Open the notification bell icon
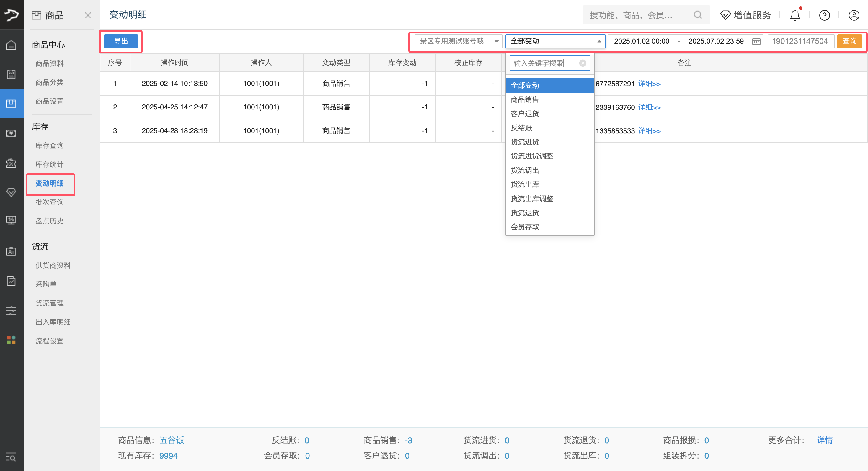The height and width of the screenshot is (471, 868). (x=794, y=15)
